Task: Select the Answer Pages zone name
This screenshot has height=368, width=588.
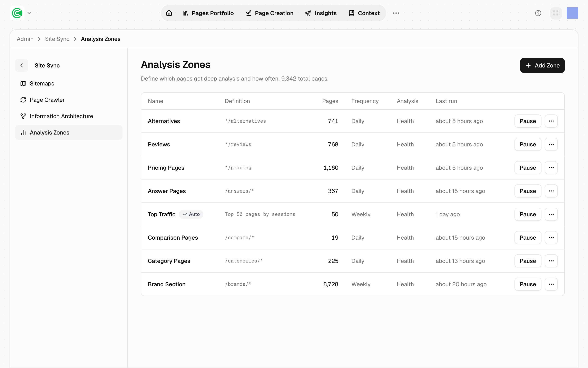Action: [167, 191]
